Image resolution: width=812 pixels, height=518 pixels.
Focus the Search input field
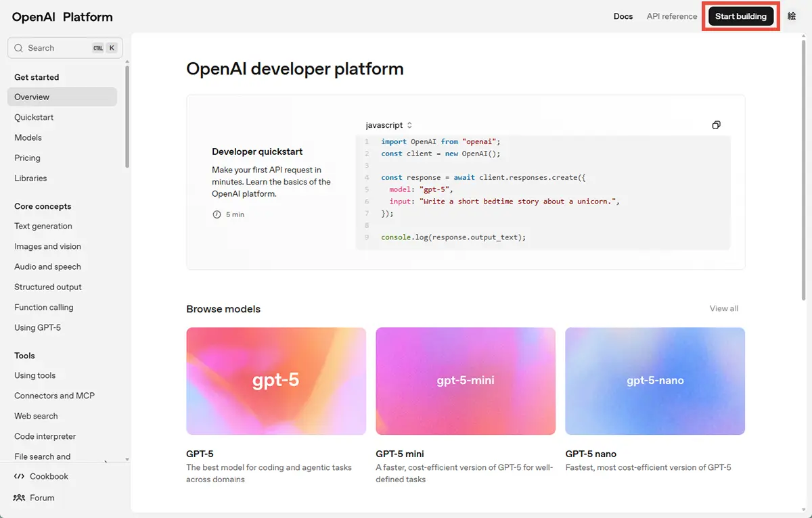click(65, 48)
